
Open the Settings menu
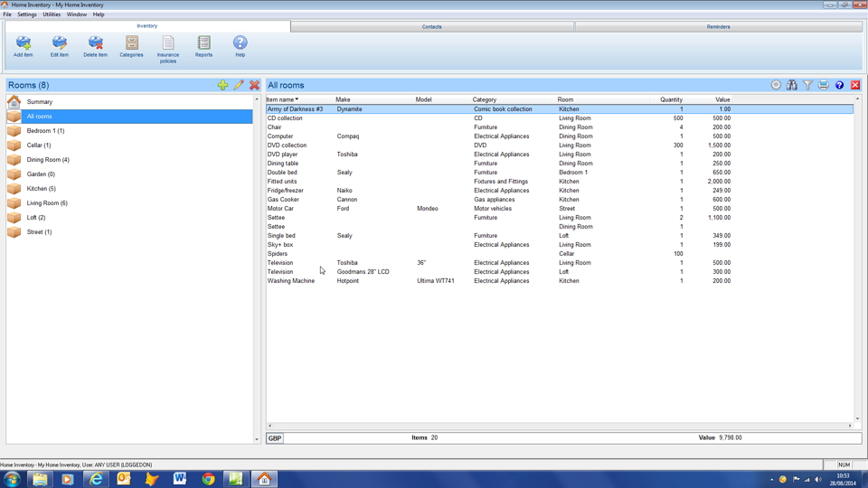tap(26, 14)
